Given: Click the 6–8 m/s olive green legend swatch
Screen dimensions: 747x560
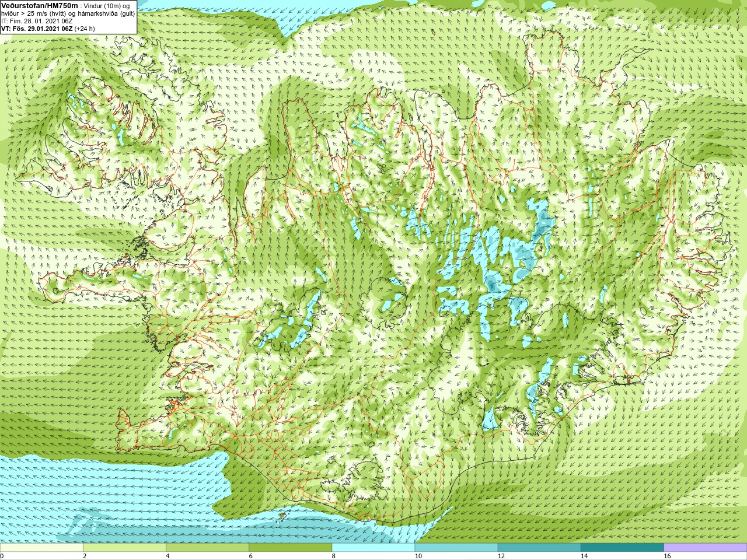Looking at the screenshot, I should click(x=290, y=548).
